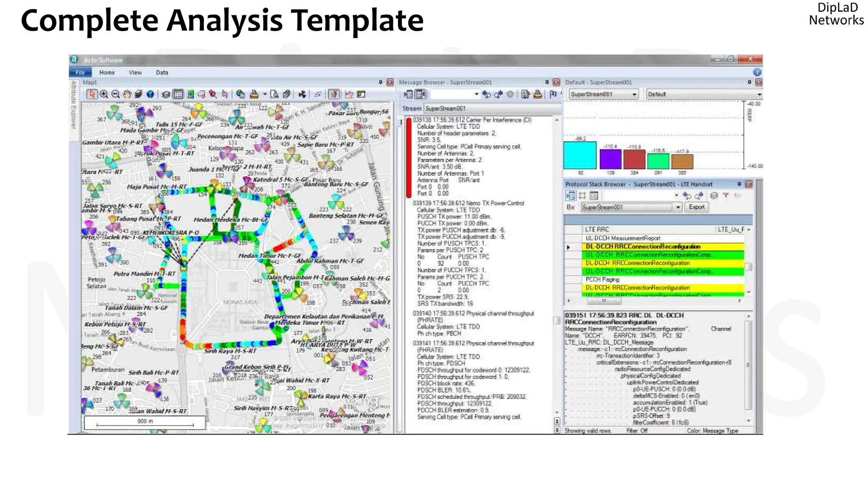This screenshot has width=868, height=488.
Task: Click the globe full-extent icon
Action: [x=150, y=94]
